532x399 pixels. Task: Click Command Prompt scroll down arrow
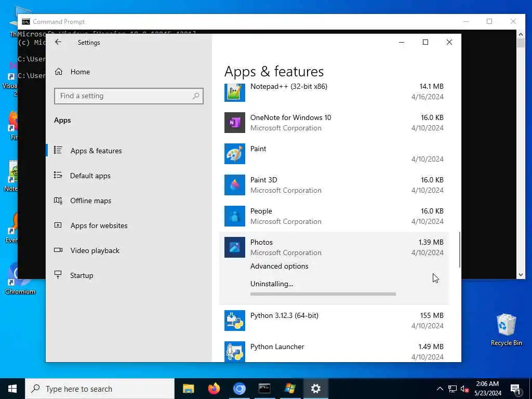(x=521, y=275)
